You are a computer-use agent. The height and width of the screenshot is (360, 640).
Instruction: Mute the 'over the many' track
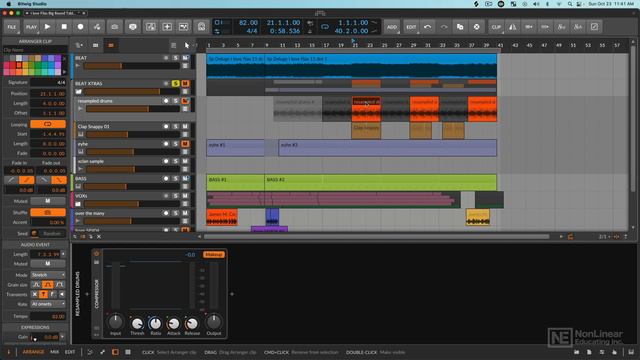(185, 213)
